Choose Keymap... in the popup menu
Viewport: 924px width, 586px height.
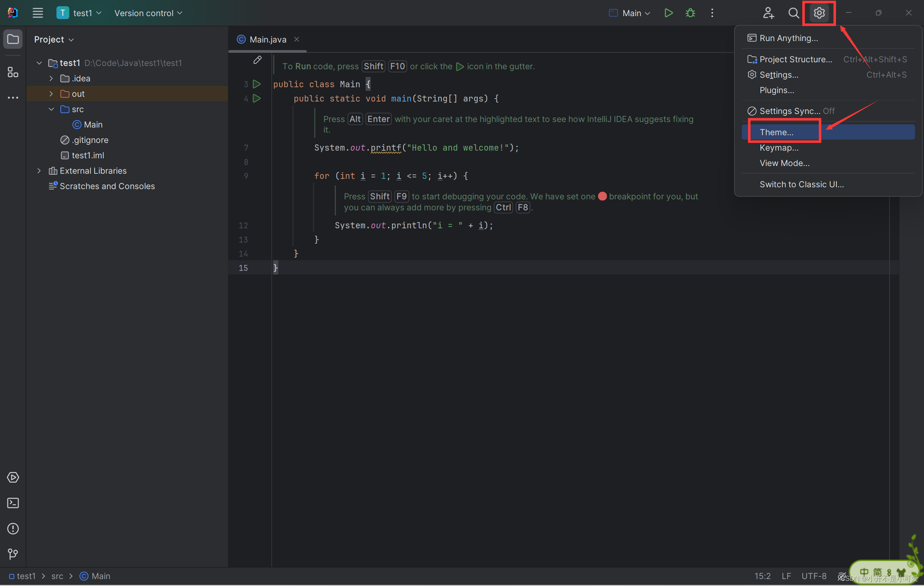coord(779,148)
